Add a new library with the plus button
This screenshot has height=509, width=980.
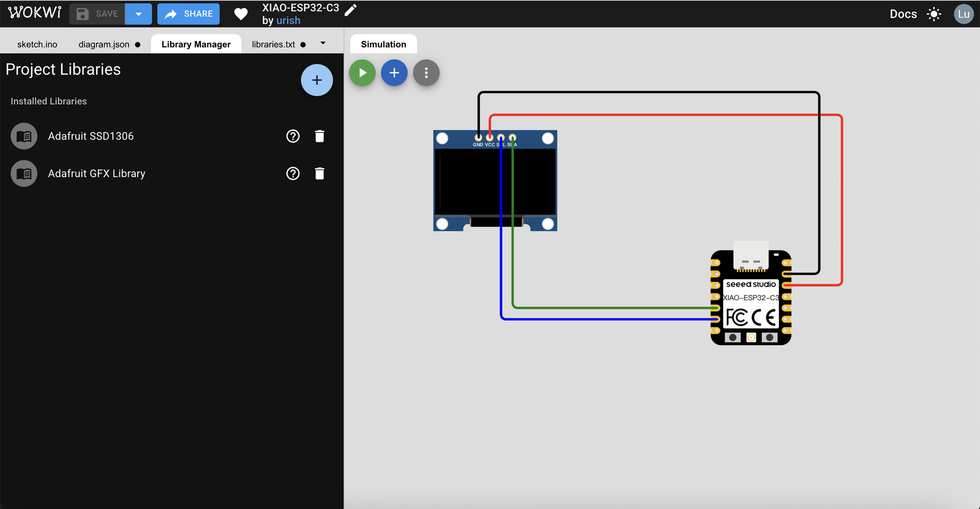click(x=317, y=80)
